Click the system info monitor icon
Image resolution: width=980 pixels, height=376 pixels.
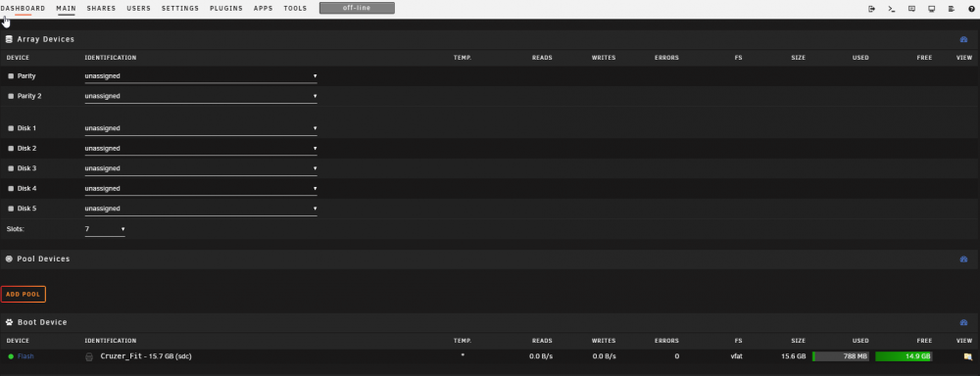pyautogui.click(x=931, y=9)
